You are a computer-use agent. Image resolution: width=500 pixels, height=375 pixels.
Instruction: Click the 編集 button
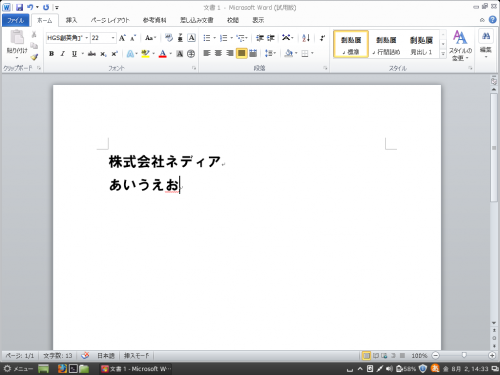click(x=486, y=44)
